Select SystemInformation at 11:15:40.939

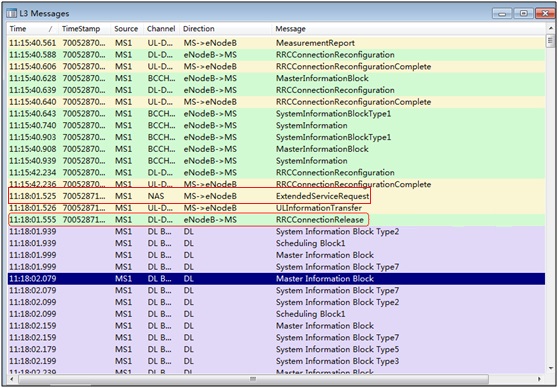point(276,161)
